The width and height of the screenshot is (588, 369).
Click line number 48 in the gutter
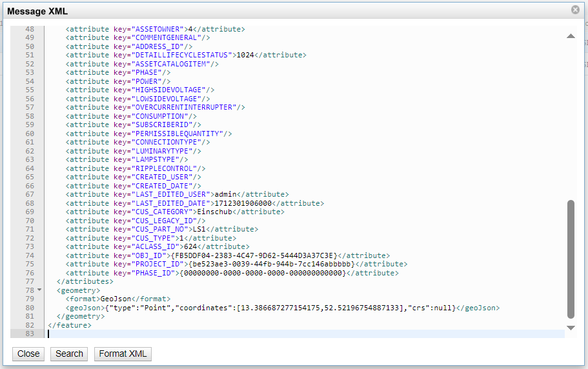click(x=30, y=29)
